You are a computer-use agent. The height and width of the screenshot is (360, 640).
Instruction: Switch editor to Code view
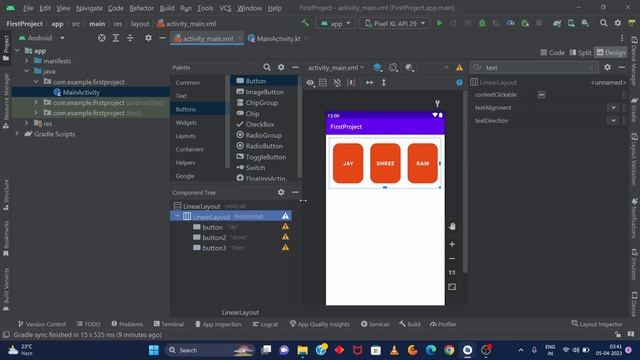pyautogui.click(x=552, y=52)
